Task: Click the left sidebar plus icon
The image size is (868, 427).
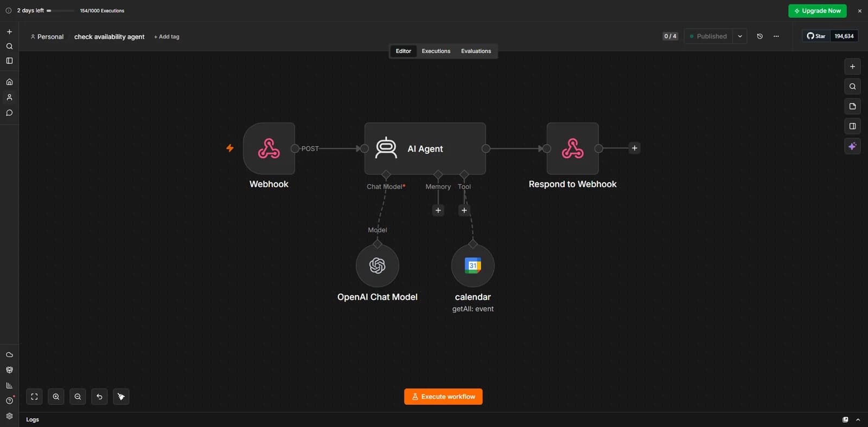Action: click(9, 32)
